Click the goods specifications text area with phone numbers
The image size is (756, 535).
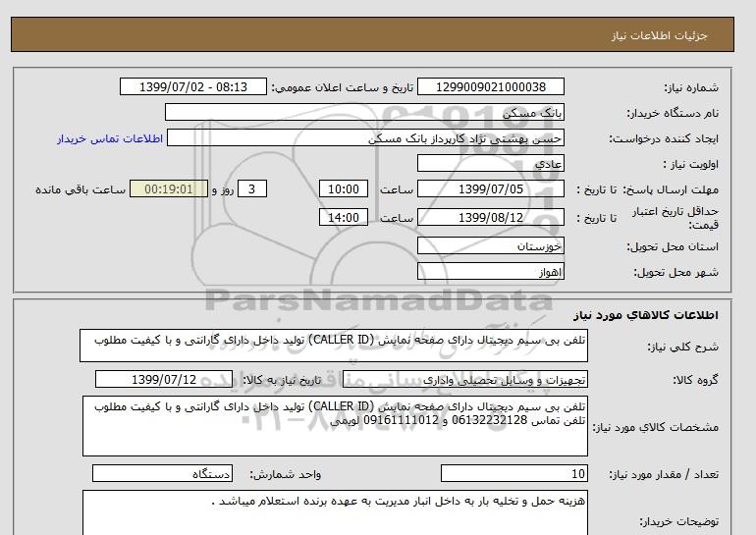334,426
